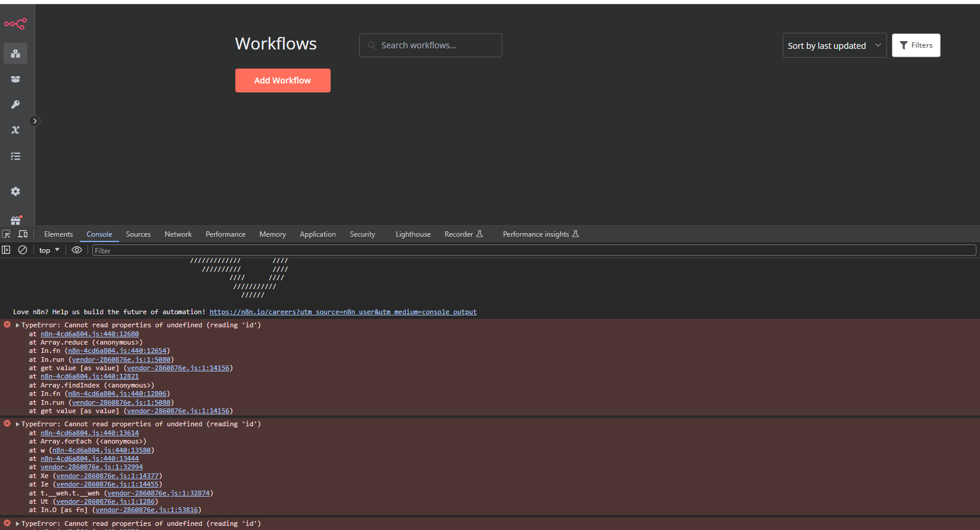Screen dimensions: 980x530
Task: Open the Sort by last updated dropdown
Action: [x=834, y=46]
